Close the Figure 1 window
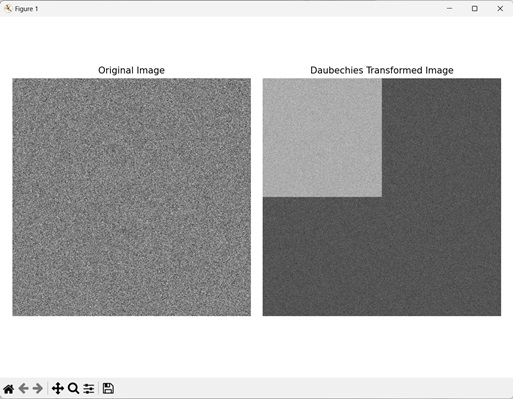 (500, 9)
